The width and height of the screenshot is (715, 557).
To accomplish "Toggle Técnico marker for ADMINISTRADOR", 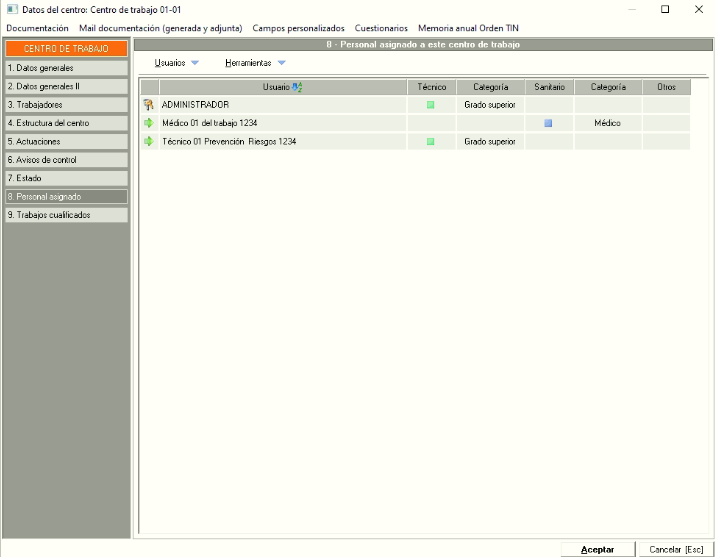I will click(x=431, y=105).
